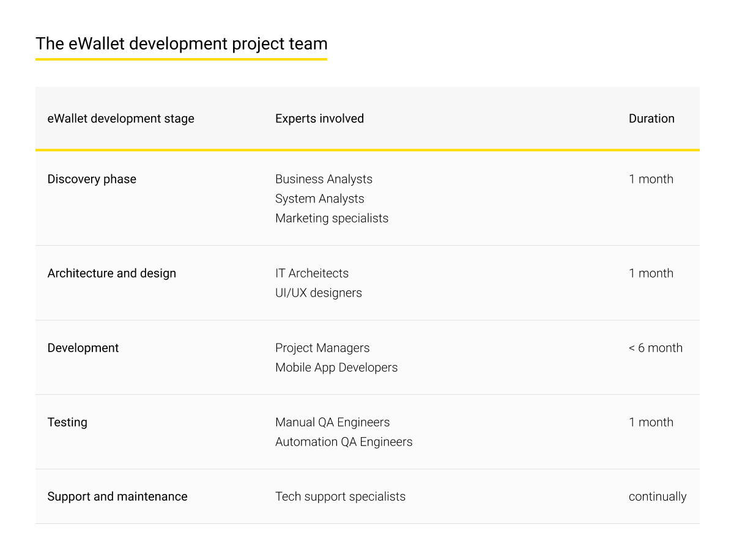
Task: Click the eWallet development stage column header
Action: 121,119
